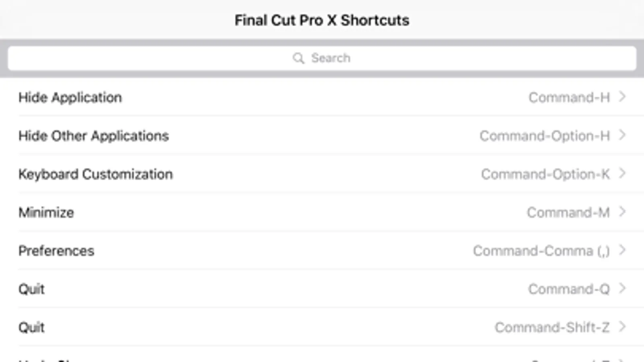Image resolution: width=644 pixels, height=362 pixels.
Task: Open the Preferences shortcut row
Action: click(x=322, y=250)
